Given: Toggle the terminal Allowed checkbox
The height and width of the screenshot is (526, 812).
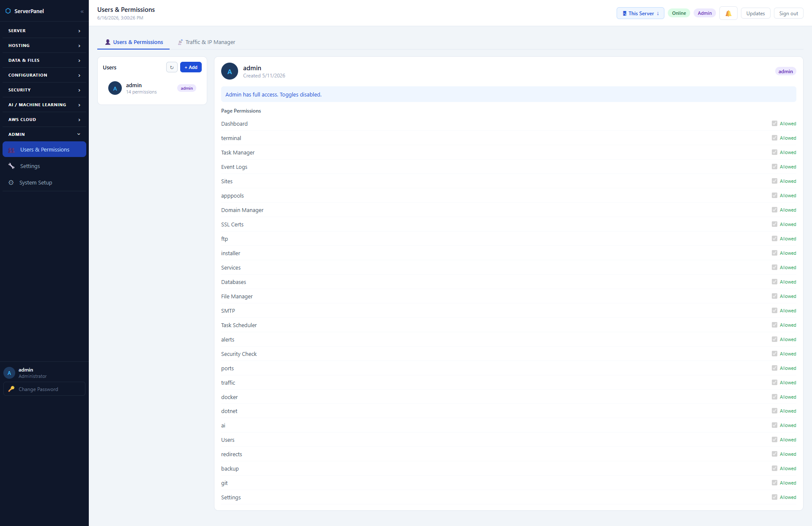Looking at the screenshot, I should tap(774, 138).
